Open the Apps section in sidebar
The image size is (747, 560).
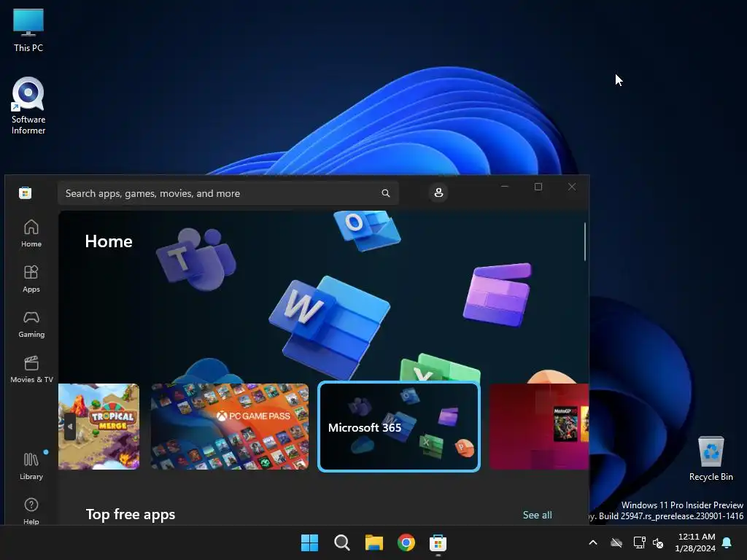(x=31, y=279)
